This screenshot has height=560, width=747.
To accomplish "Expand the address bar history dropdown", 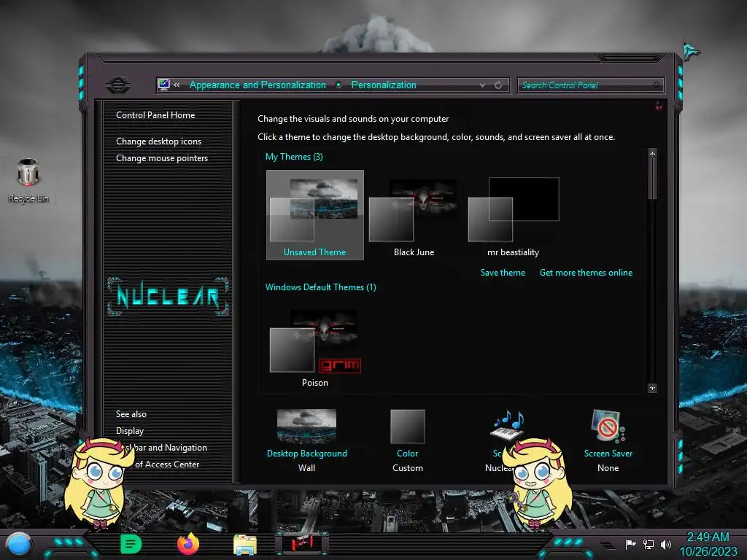I will click(x=483, y=85).
